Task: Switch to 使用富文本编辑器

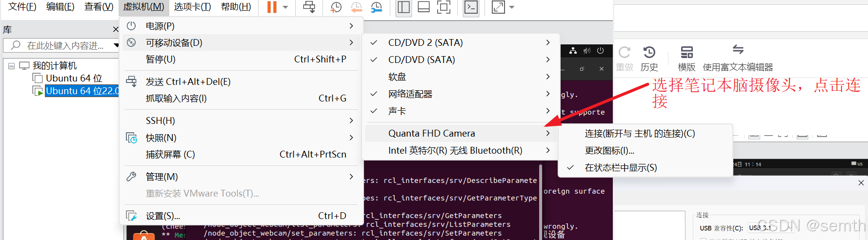Action: 738,59
